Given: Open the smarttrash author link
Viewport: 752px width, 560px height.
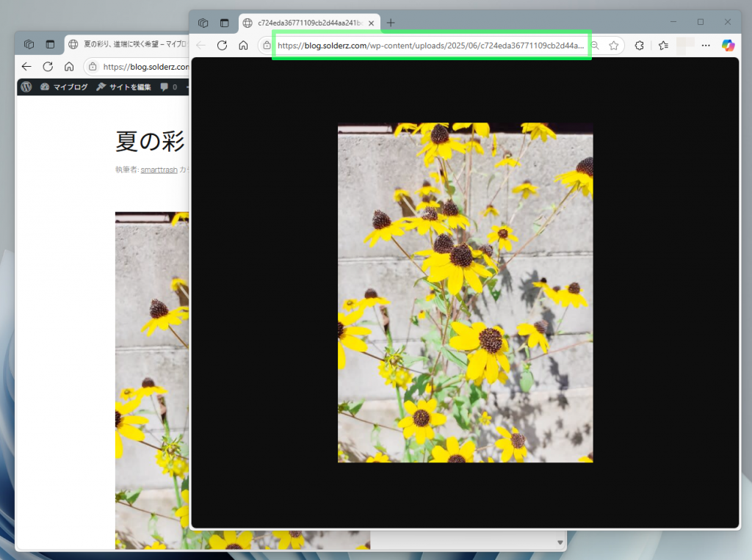Looking at the screenshot, I should [x=159, y=170].
